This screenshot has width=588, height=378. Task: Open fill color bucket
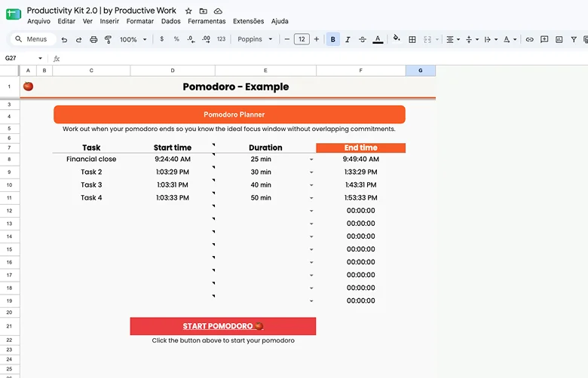click(x=397, y=38)
